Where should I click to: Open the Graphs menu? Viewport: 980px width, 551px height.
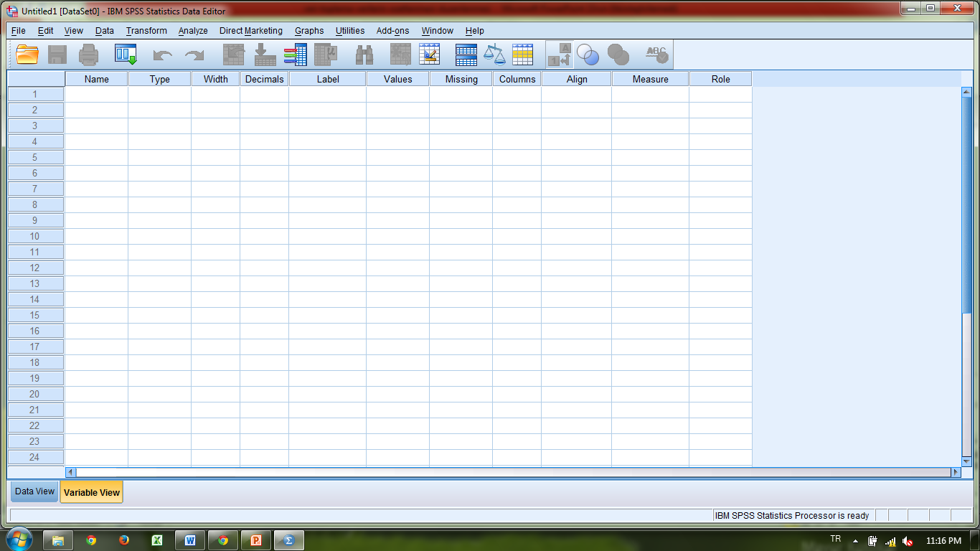(309, 31)
